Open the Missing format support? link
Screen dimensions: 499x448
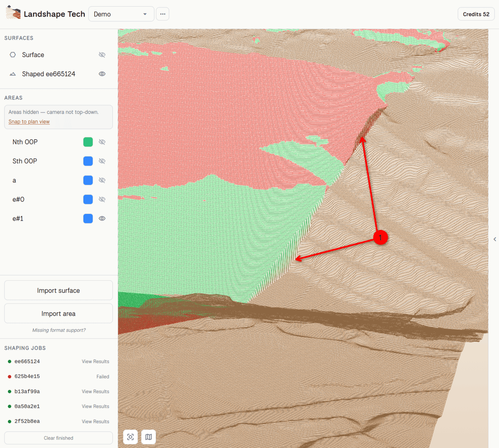59,330
